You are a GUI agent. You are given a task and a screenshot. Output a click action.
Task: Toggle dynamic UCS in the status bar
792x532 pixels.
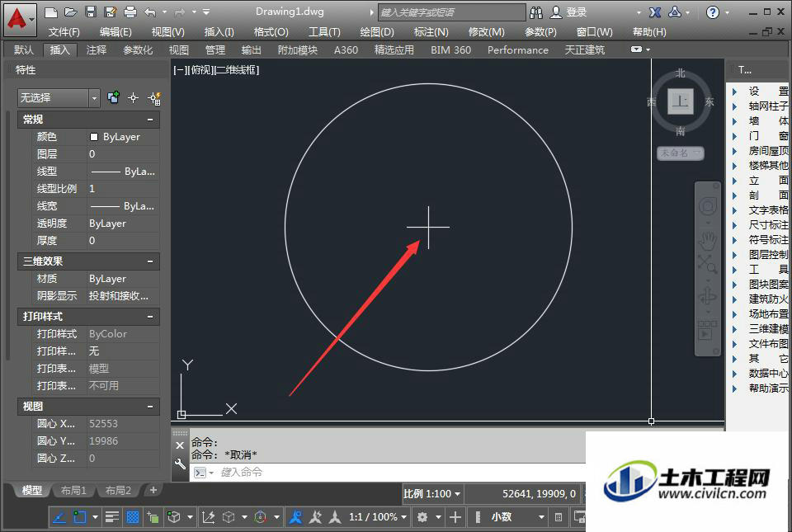(x=208, y=517)
